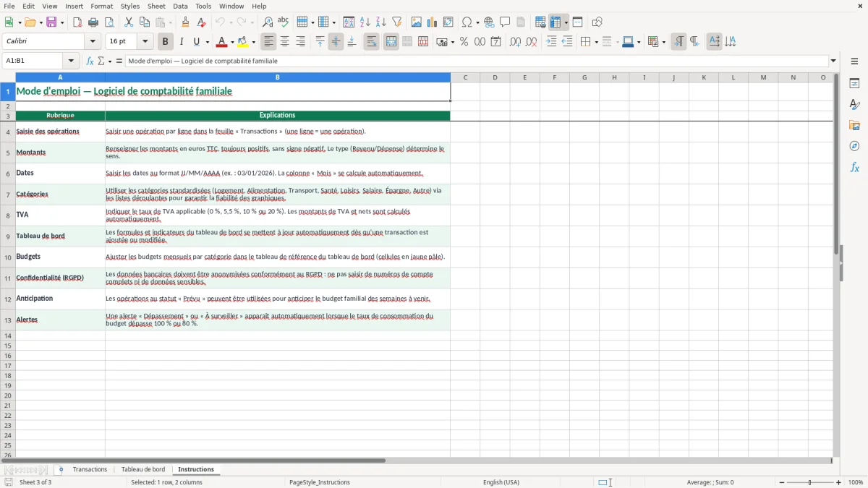Add a new sheet with the plus button
The height and width of the screenshot is (488, 868).
coord(61,470)
